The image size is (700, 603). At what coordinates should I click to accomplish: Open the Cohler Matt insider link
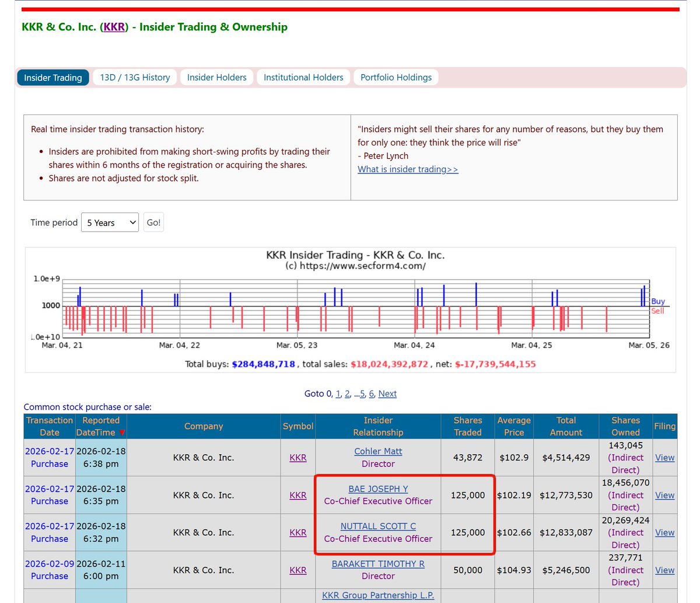pos(378,451)
